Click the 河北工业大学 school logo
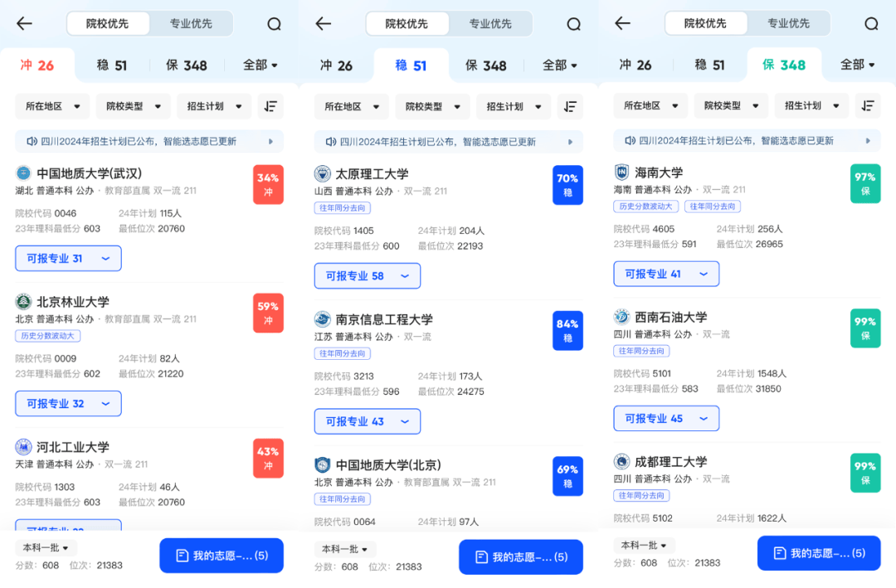Screen dimensions: 896x588 23,446
